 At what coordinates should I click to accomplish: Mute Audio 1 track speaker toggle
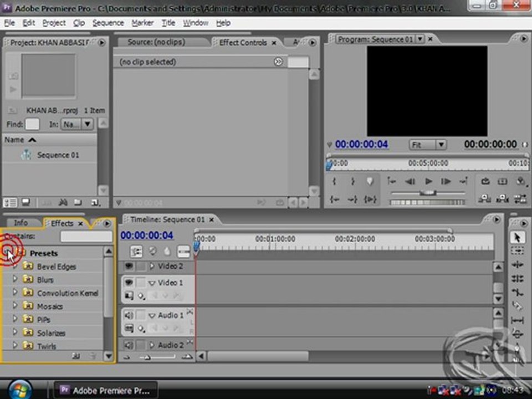pos(129,315)
